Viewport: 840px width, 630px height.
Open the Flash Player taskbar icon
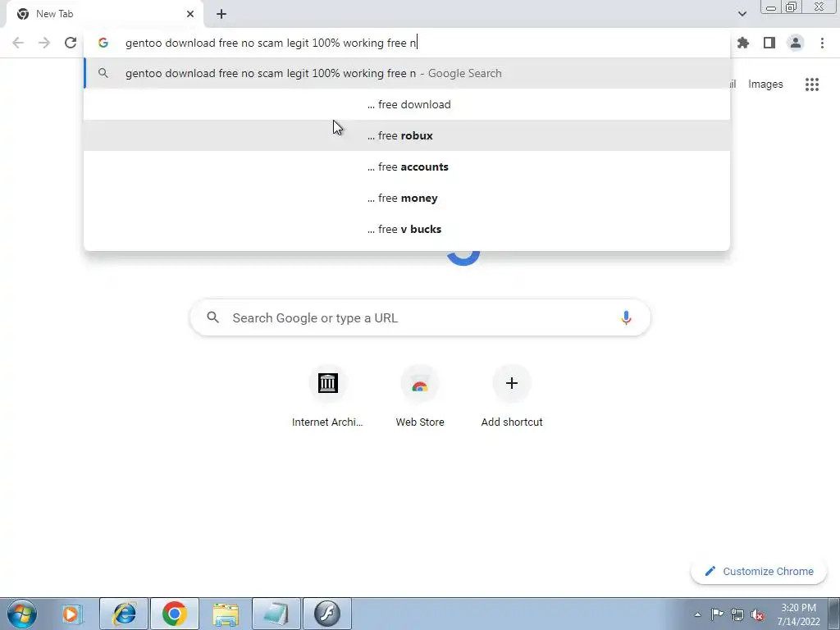tap(327, 614)
